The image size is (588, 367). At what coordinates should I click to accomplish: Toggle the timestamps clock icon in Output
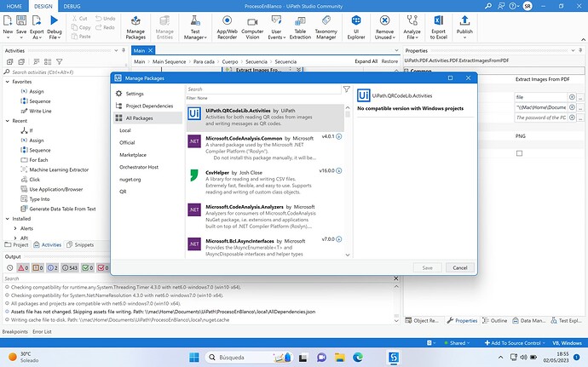click(10, 267)
